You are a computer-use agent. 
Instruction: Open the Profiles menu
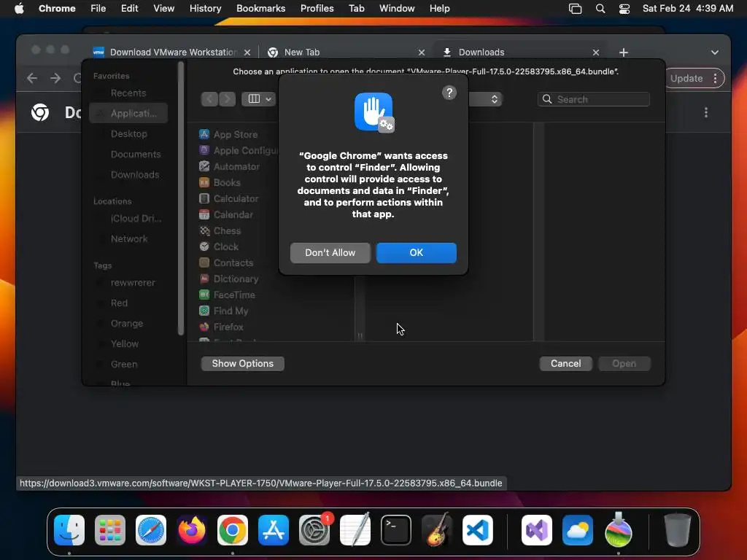pos(317,9)
